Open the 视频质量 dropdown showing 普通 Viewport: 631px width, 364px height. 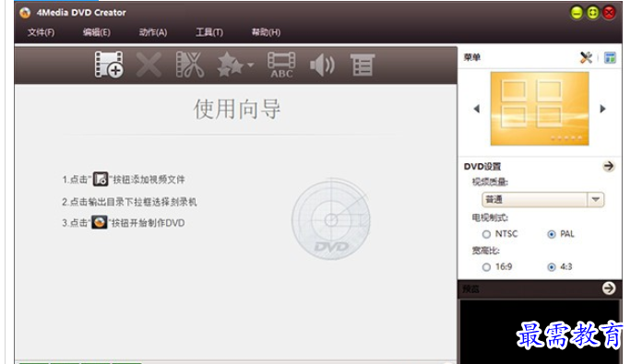point(542,199)
